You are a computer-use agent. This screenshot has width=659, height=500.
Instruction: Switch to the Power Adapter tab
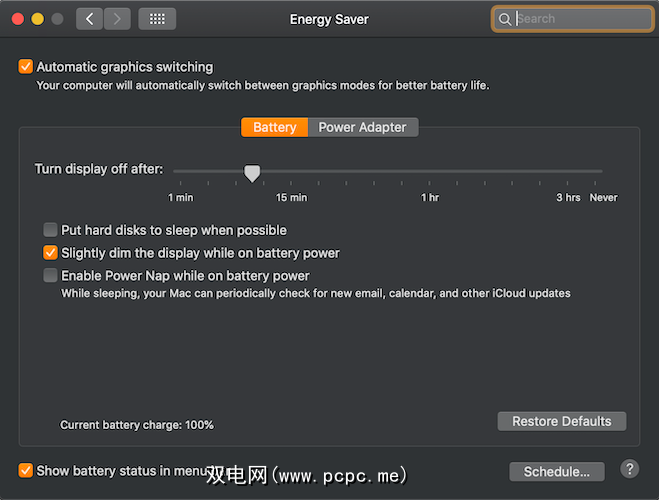pos(362,127)
